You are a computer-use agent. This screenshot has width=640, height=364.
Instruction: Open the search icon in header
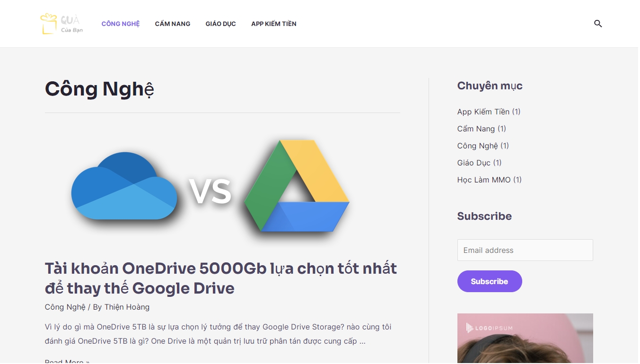(598, 24)
